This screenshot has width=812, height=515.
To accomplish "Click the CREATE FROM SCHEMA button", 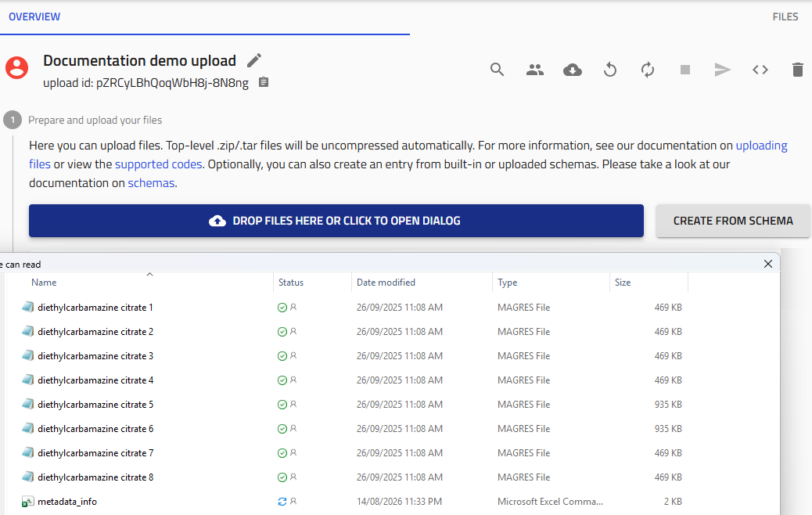I will (733, 221).
